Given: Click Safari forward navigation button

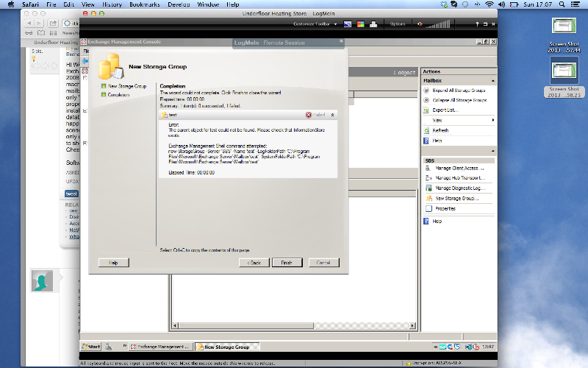Looking at the screenshot, I should [39, 24].
